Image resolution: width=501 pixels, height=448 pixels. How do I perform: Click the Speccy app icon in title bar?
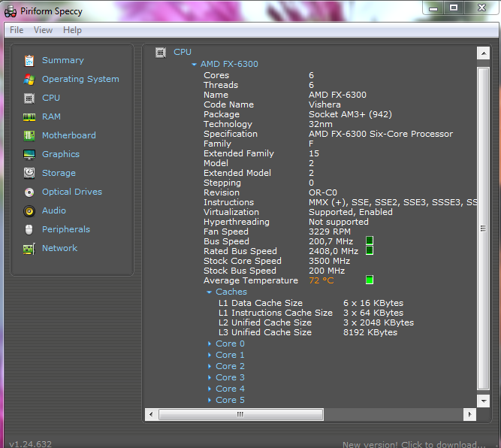point(11,11)
